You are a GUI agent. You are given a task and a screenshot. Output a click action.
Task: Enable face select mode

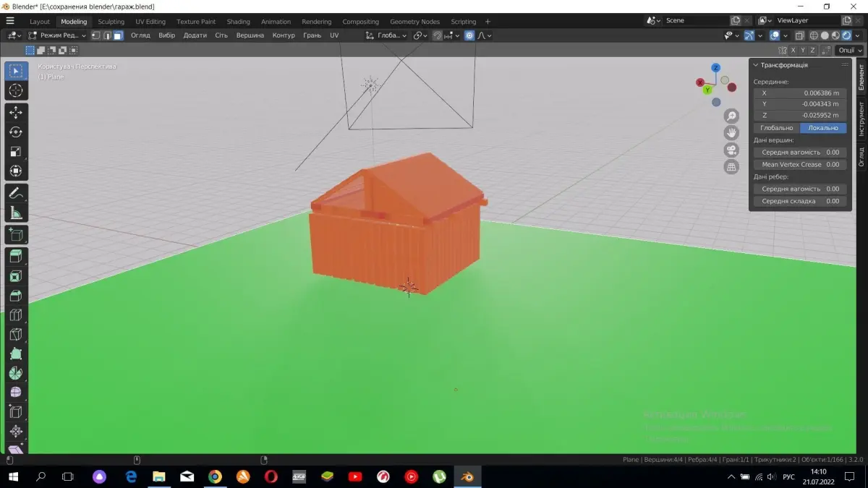pos(118,35)
